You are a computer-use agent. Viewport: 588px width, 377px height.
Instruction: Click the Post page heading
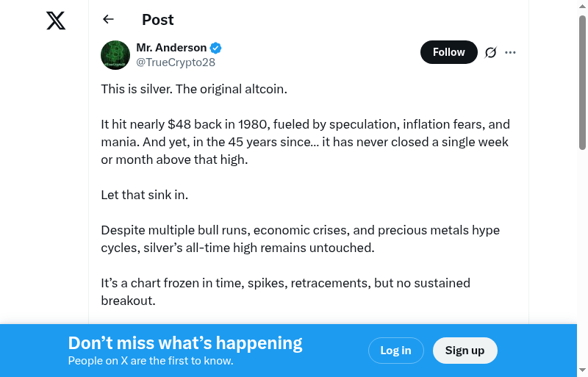click(x=158, y=20)
